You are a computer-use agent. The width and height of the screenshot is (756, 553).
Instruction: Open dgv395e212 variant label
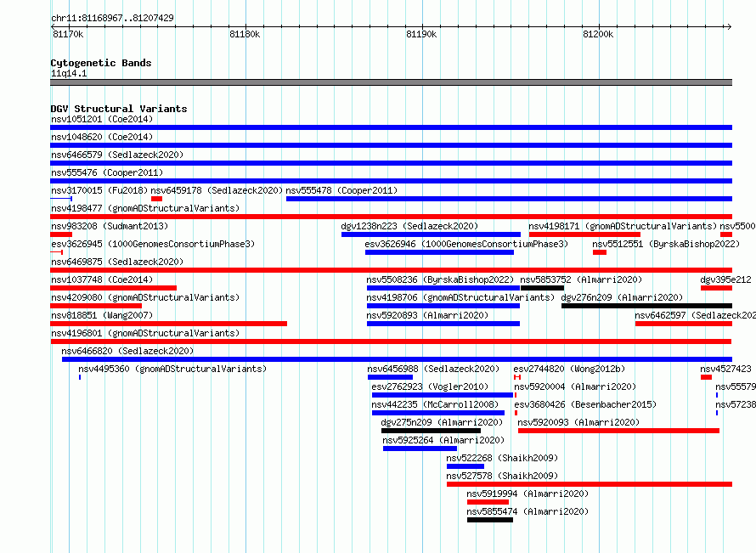pyautogui.click(x=725, y=279)
